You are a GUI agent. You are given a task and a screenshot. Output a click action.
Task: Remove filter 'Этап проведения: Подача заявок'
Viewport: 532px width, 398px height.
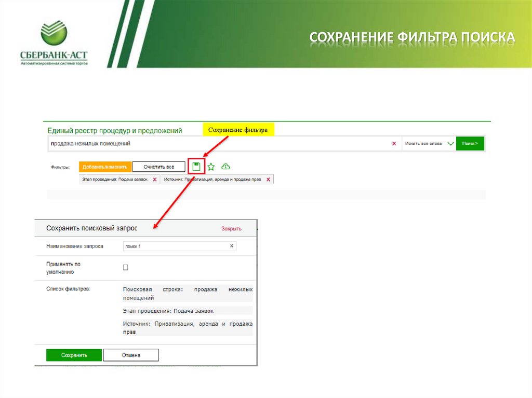pos(154,179)
